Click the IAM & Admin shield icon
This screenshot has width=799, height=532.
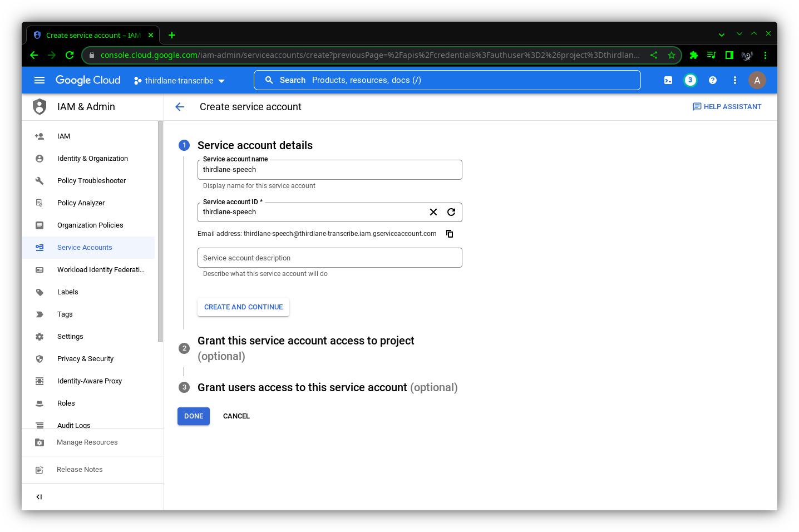(x=40, y=107)
